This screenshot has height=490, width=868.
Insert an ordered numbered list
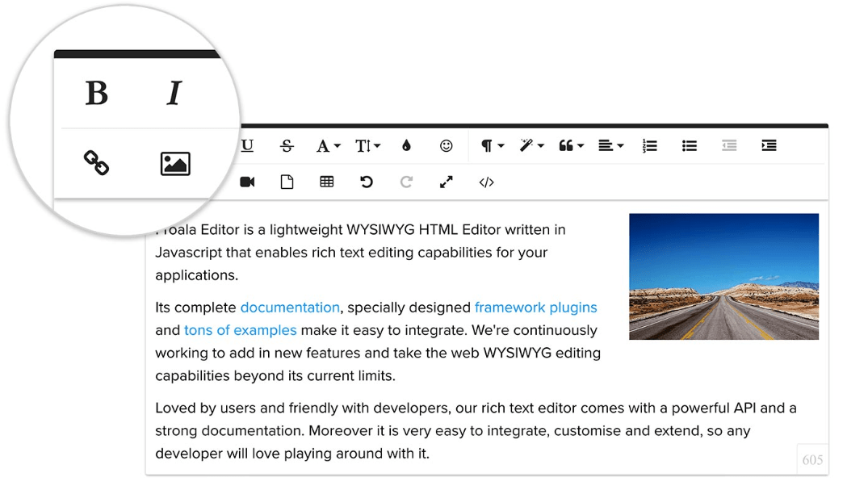tap(650, 145)
